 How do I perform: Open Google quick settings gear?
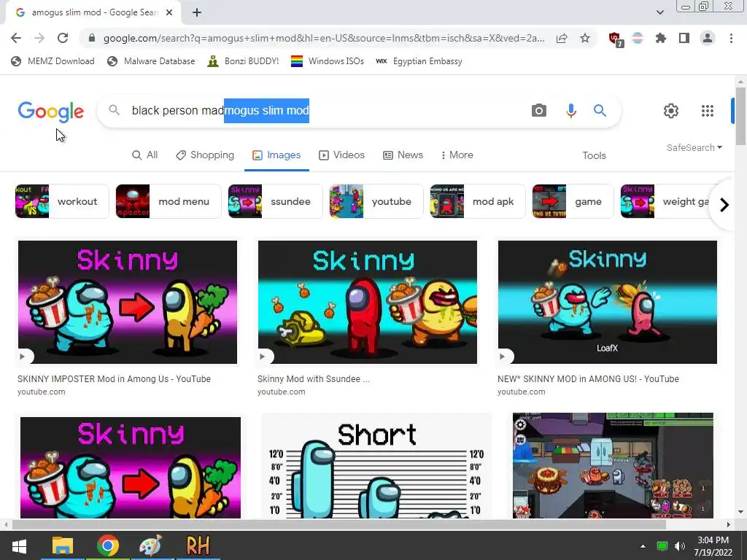671,111
